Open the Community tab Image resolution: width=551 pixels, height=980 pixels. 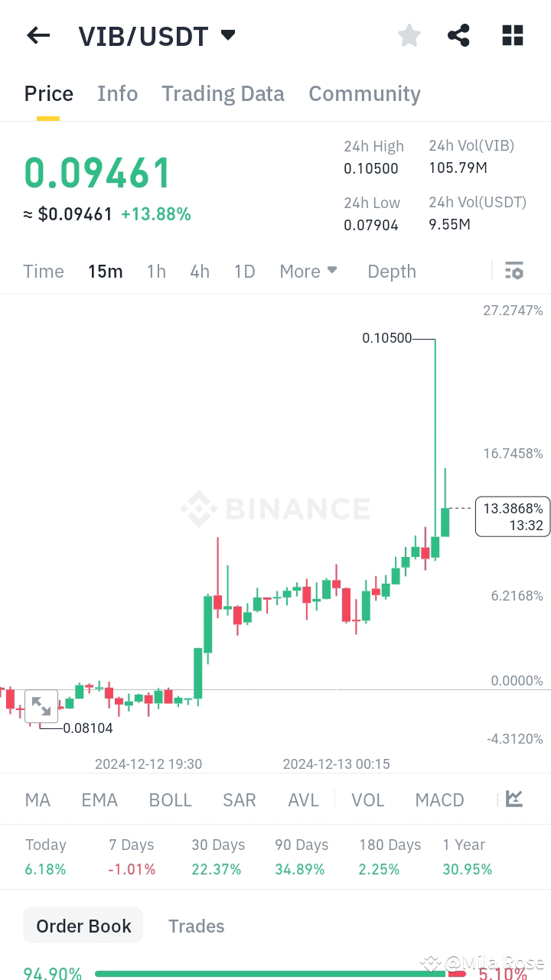(364, 93)
